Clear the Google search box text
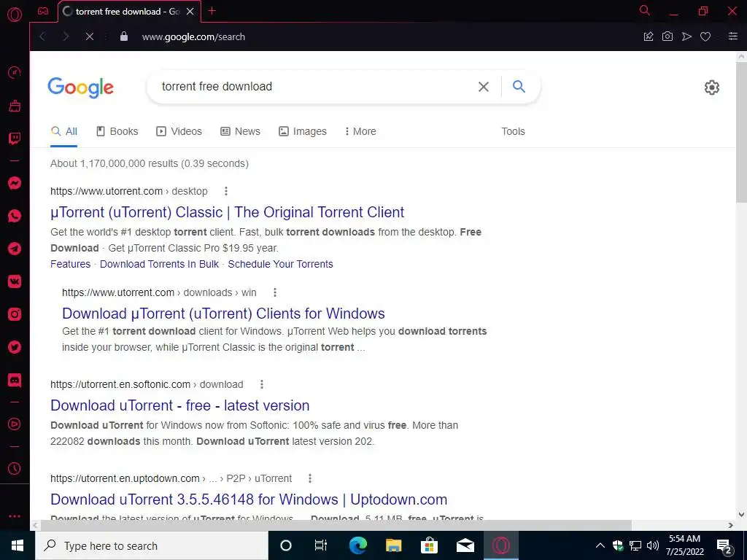This screenshot has height=560, width=747. tap(484, 87)
